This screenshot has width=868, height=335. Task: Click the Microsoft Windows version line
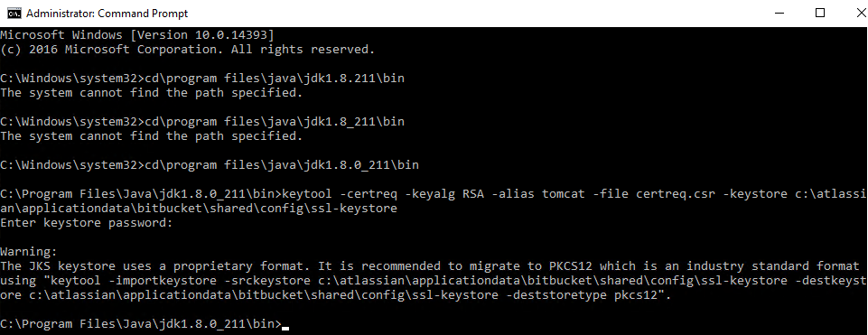pos(137,35)
